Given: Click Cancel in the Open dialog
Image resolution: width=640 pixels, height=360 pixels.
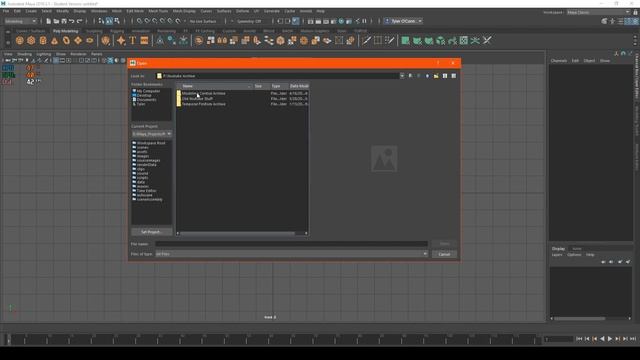Looking at the screenshot, I should pyautogui.click(x=444, y=254).
